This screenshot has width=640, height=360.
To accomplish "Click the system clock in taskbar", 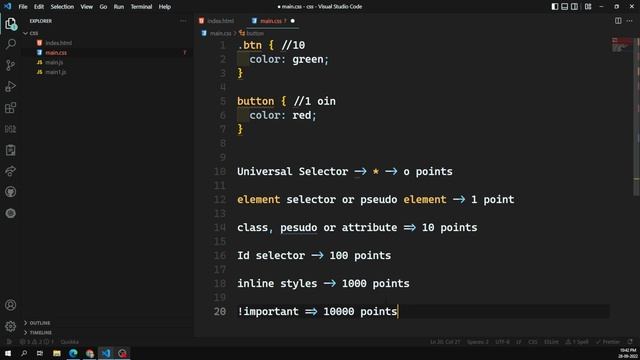I will click(629, 353).
